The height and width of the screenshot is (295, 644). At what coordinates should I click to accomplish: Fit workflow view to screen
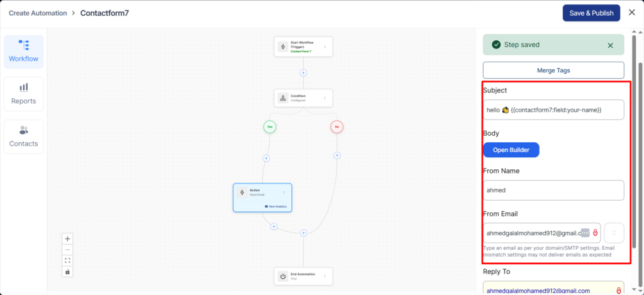[68, 260]
